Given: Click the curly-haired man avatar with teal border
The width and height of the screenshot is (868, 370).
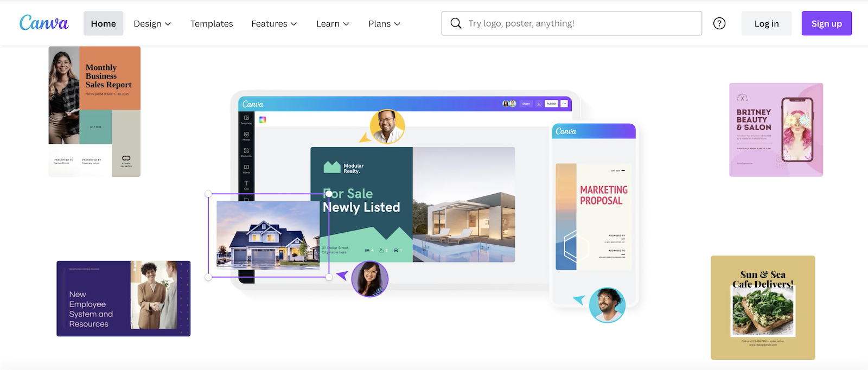Looking at the screenshot, I should [607, 305].
